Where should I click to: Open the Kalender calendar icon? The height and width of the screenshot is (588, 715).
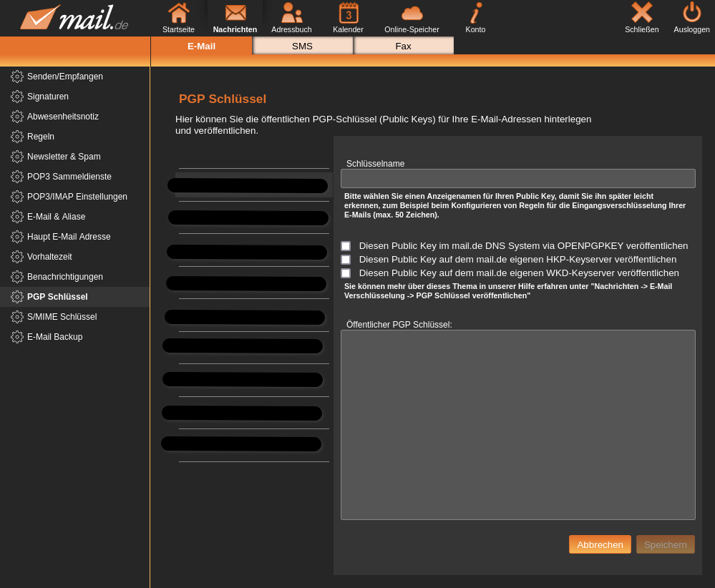[348, 14]
